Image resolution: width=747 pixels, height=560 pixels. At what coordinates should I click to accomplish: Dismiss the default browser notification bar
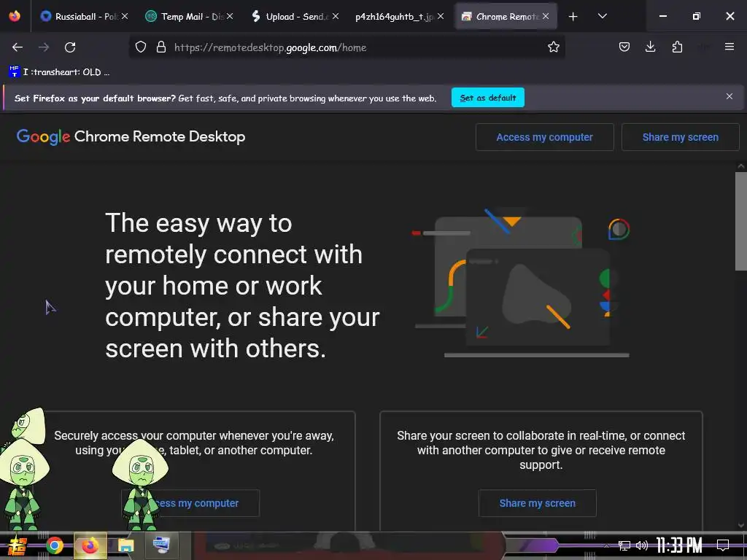tap(729, 97)
